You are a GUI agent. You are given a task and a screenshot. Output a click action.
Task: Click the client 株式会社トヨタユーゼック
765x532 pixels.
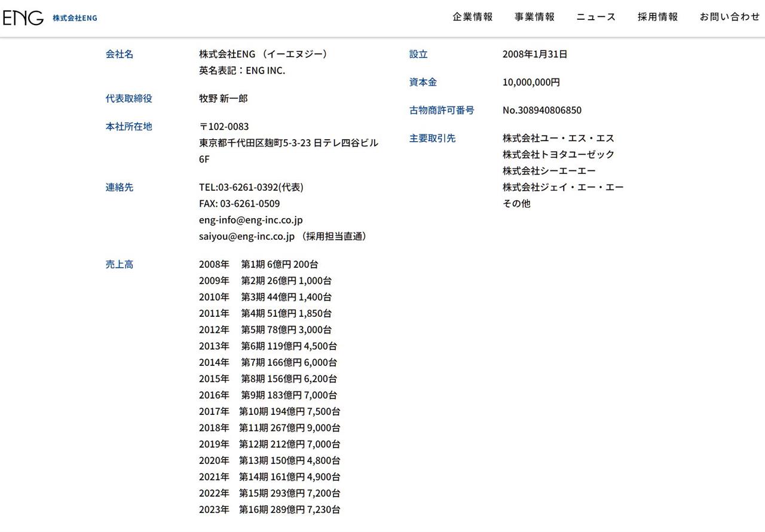click(x=558, y=154)
